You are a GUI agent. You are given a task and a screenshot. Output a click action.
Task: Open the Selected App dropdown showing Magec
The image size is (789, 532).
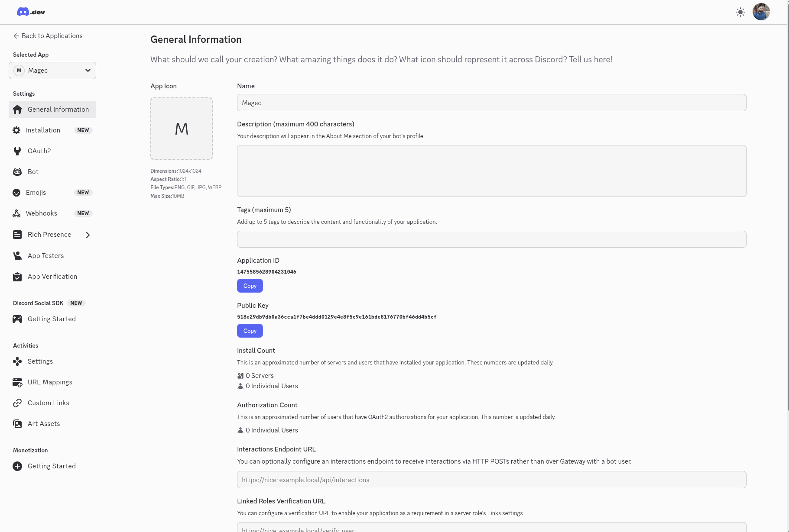pos(52,70)
